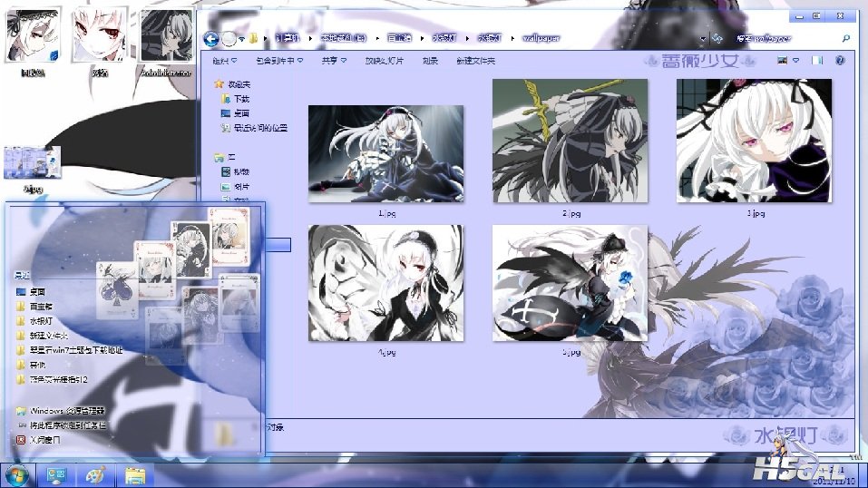Open 视频 library in navigation pane

pos(241,171)
